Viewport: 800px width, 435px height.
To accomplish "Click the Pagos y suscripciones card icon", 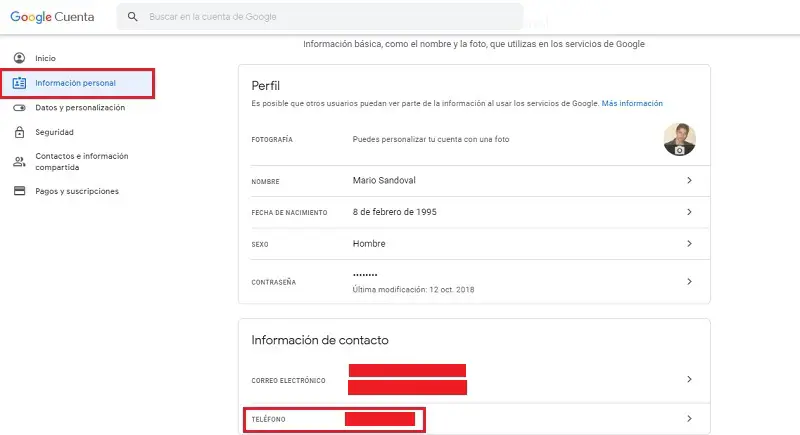I will pyautogui.click(x=19, y=191).
